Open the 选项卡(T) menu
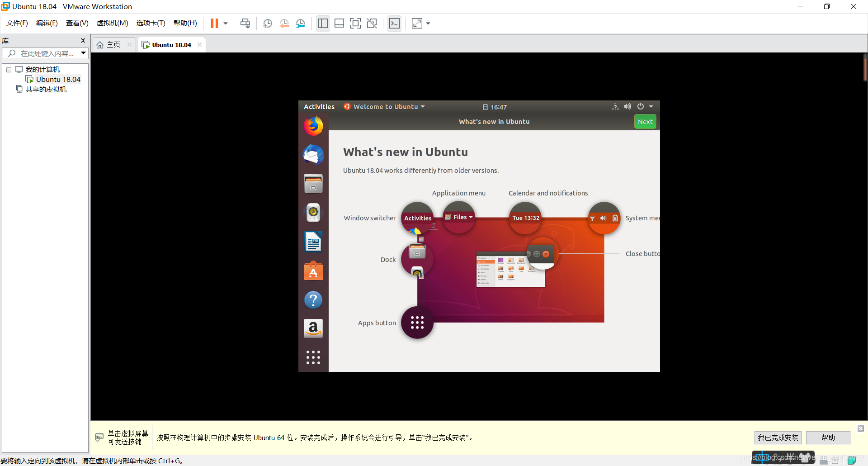The image size is (868, 466). pos(151,23)
